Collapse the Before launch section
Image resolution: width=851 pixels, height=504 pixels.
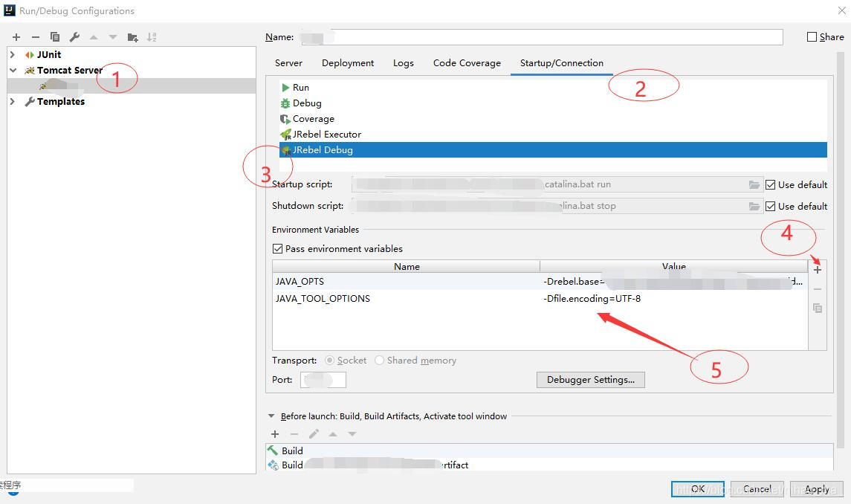(271, 416)
